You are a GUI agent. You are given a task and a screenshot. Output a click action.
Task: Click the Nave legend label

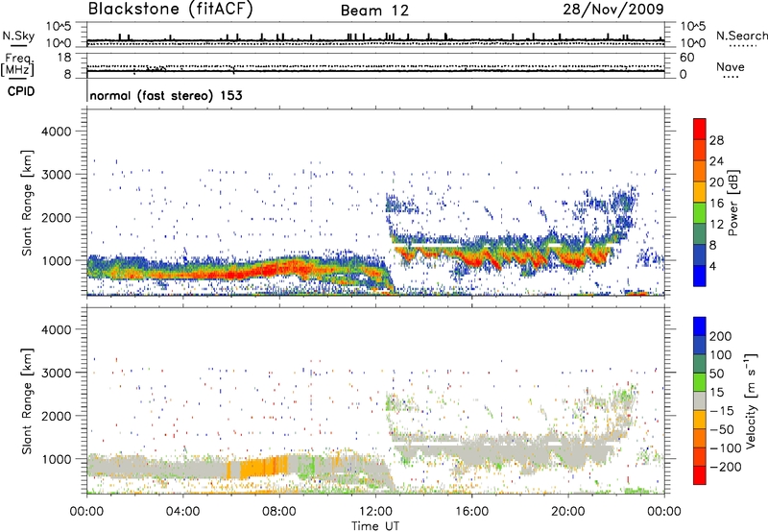pos(731,66)
